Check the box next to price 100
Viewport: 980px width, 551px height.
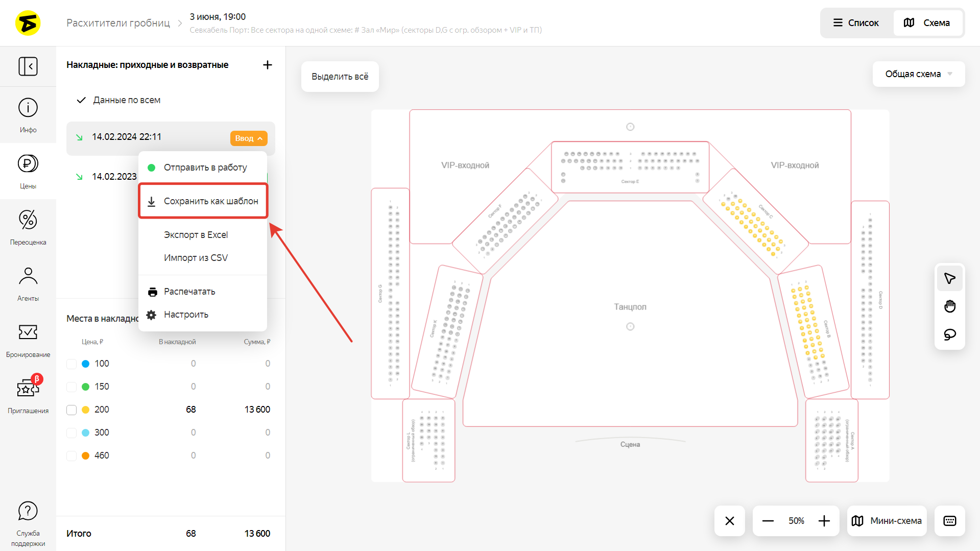click(71, 364)
